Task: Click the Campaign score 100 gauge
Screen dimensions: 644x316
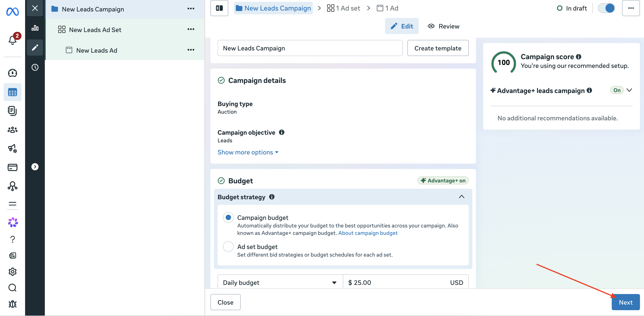Action: point(504,62)
